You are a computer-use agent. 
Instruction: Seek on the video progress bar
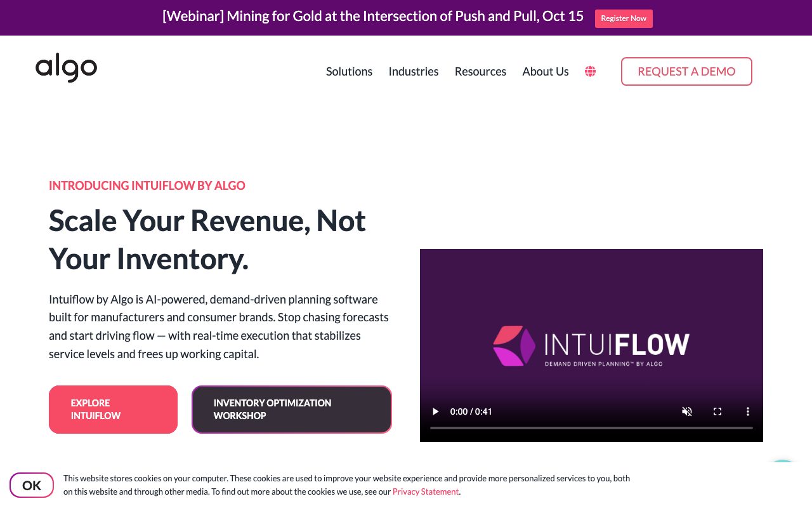point(591,428)
